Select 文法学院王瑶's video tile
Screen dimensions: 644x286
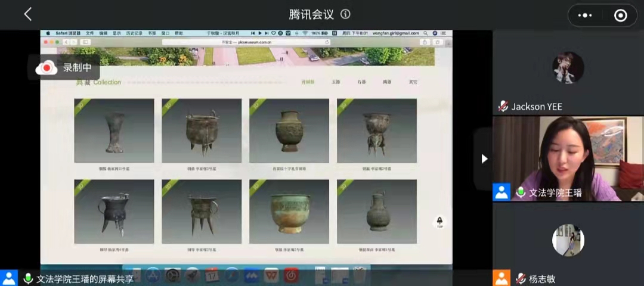coord(568,158)
